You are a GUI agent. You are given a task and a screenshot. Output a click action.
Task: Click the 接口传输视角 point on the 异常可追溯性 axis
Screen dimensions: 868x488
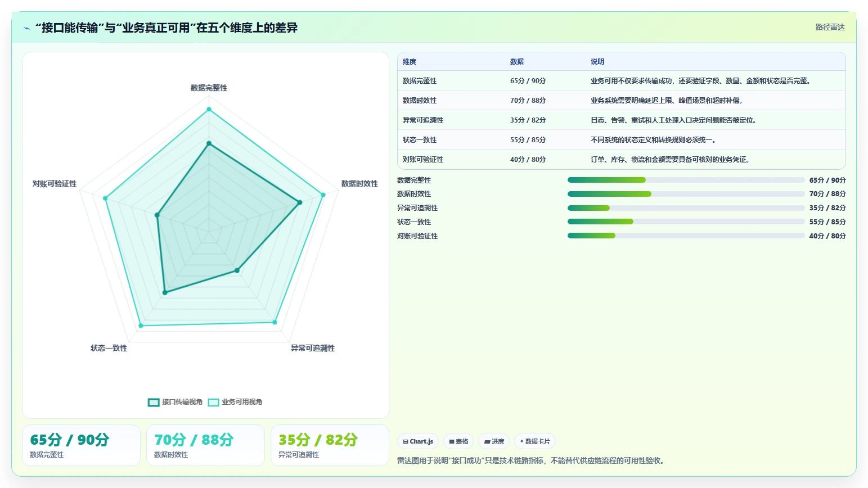pyautogui.click(x=237, y=270)
